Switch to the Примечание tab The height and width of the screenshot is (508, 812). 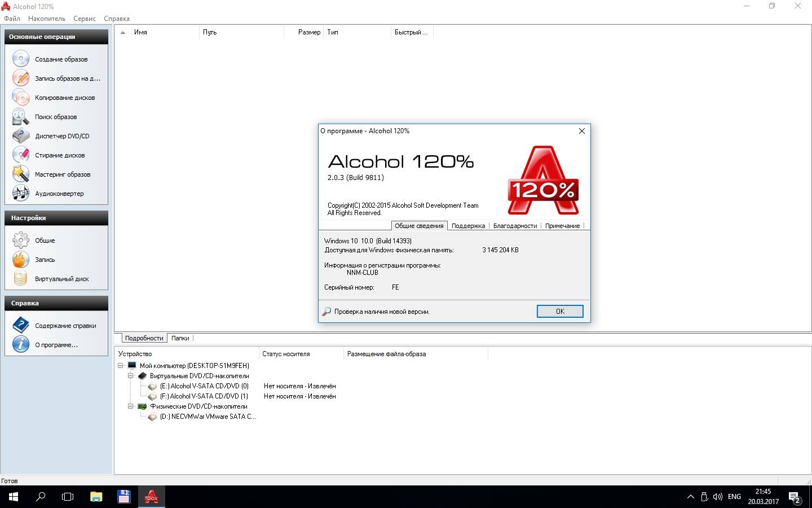tap(562, 226)
